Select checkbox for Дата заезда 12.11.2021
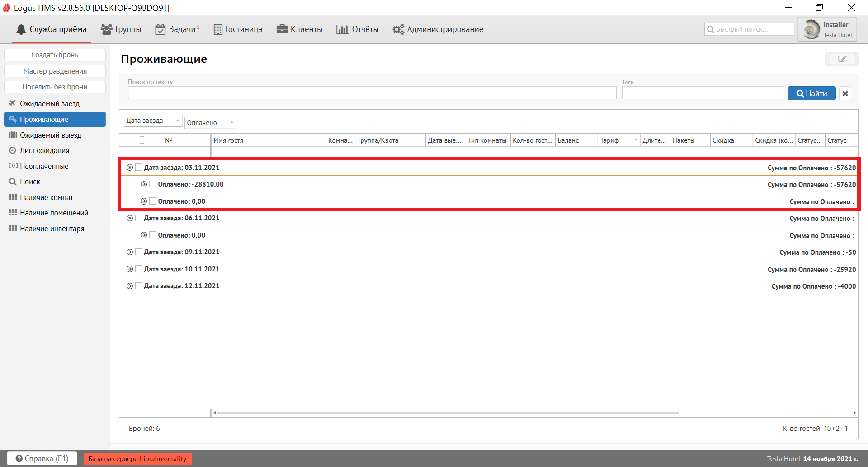The width and height of the screenshot is (868, 467). pyautogui.click(x=139, y=286)
